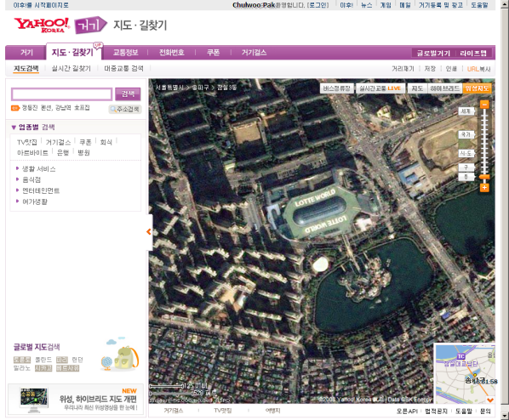Expand the 여가생활 category

(35, 201)
